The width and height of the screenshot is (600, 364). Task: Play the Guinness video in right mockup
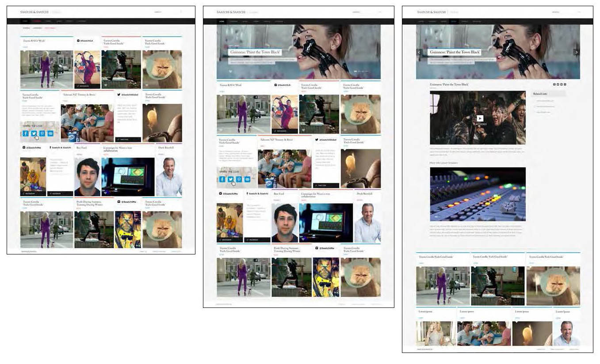pyautogui.click(x=480, y=118)
